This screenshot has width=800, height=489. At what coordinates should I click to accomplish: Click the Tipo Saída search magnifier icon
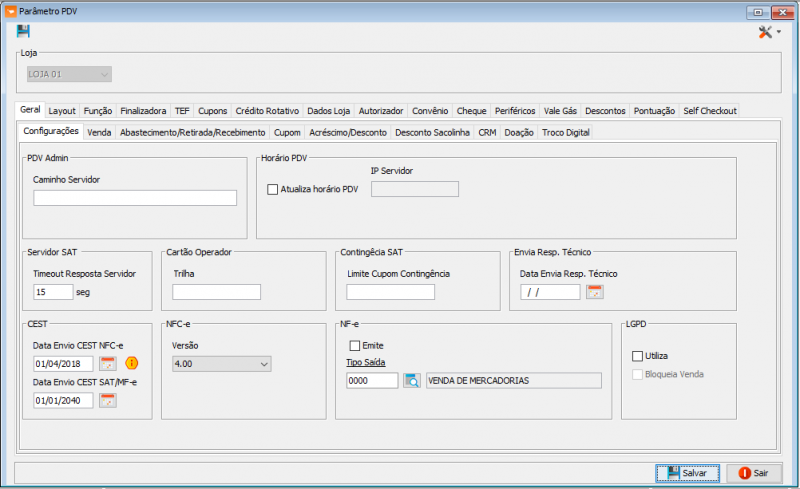pyautogui.click(x=412, y=380)
